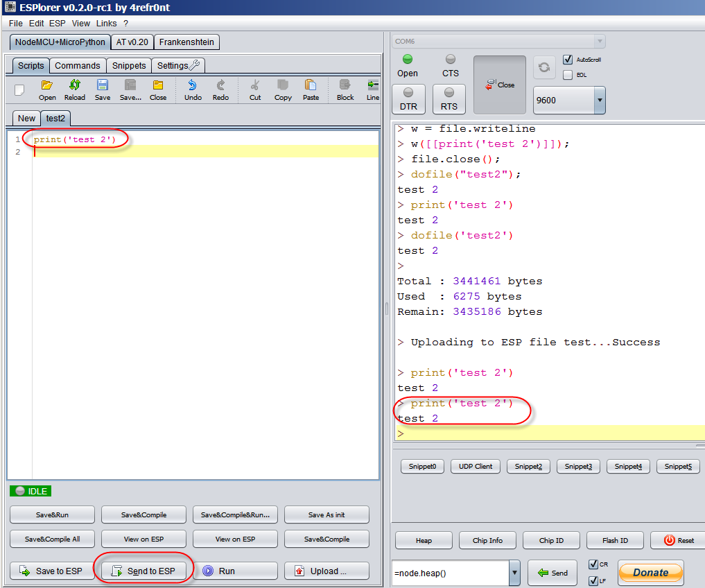Image resolution: width=705 pixels, height=588 pixels.
Task: Click the Chip Info button
Action: click(x=487, y=540)
